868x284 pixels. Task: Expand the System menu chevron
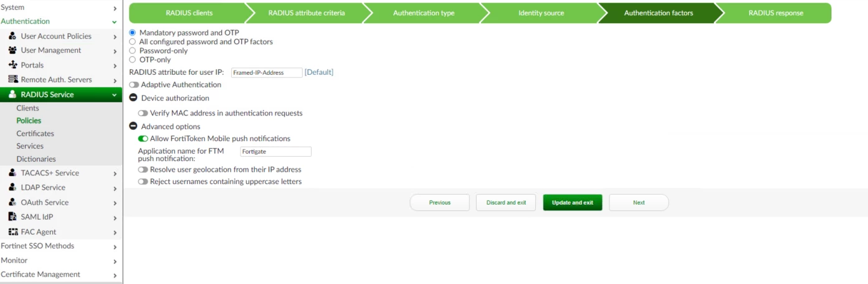(115, 8)
